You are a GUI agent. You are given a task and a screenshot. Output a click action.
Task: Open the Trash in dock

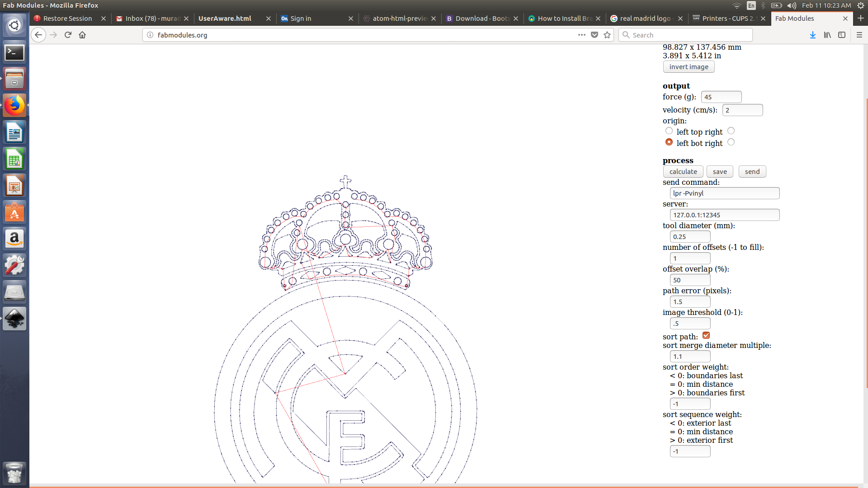click(14, 473)
